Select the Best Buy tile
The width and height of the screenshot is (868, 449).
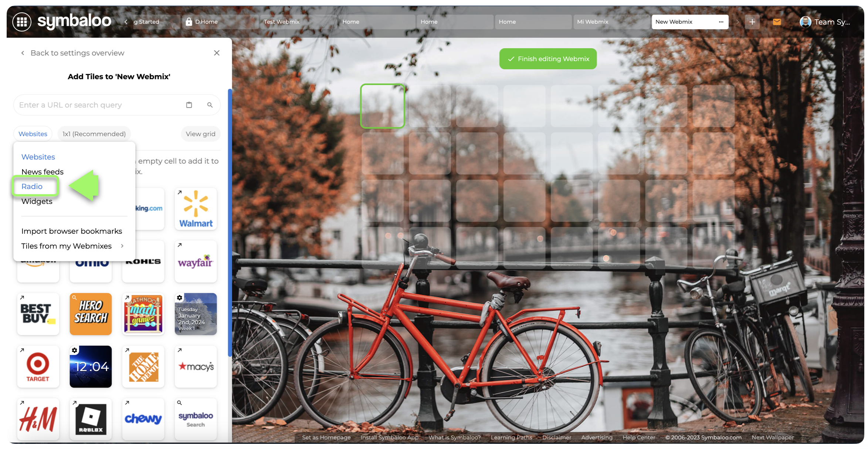point(38,314)
